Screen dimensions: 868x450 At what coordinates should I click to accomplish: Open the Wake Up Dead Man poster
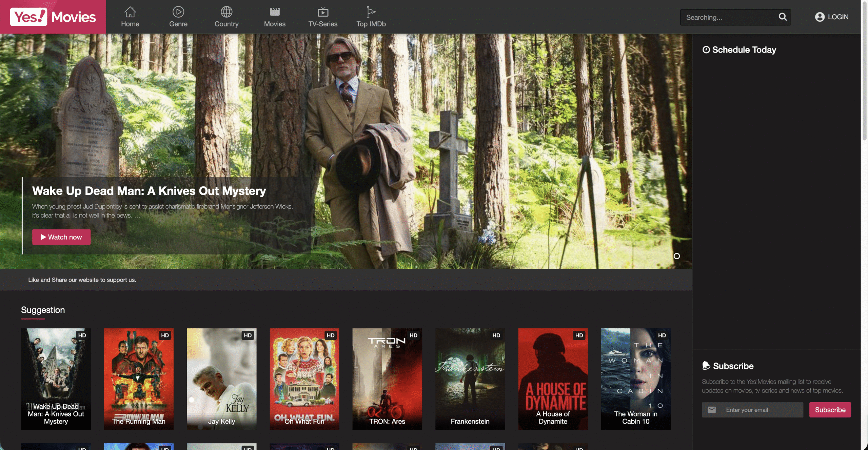tap(56, 379)
